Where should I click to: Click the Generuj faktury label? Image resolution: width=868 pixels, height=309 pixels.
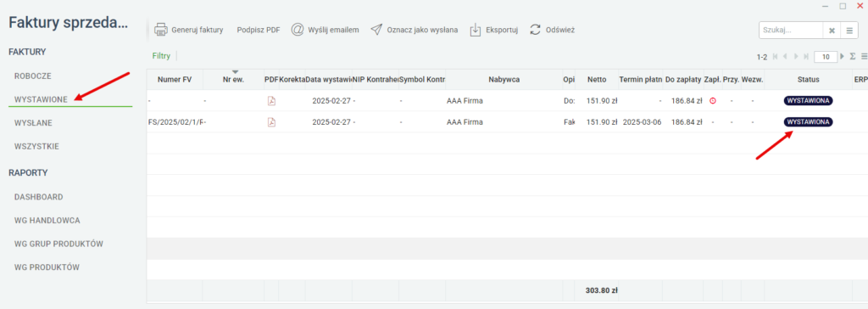[x=197, y=30]
